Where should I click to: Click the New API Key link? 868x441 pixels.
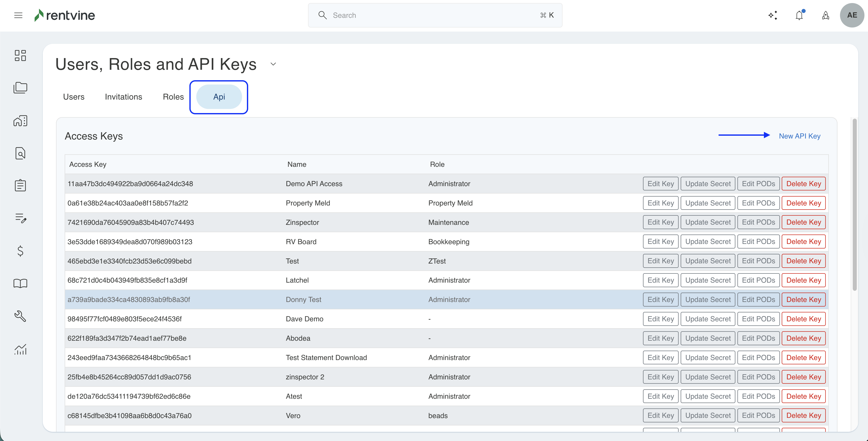click(799, 136)
